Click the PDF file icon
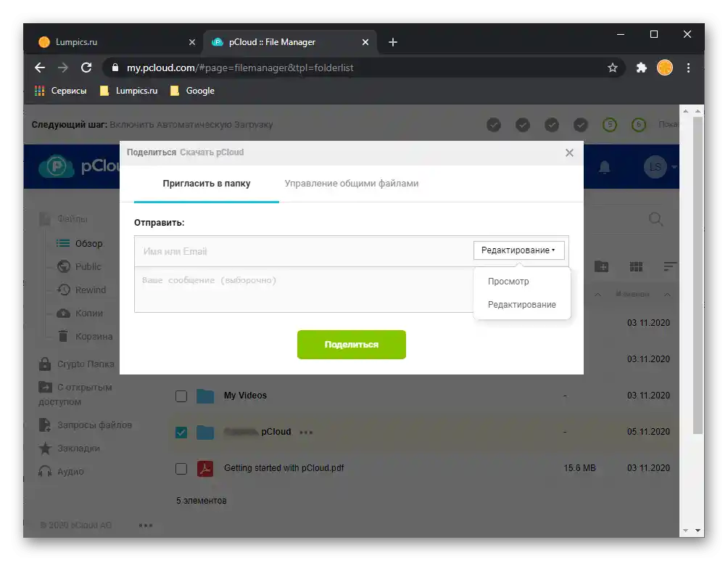Image resolution: width=728 pixels, height=561 pixels. pos(204,469)
